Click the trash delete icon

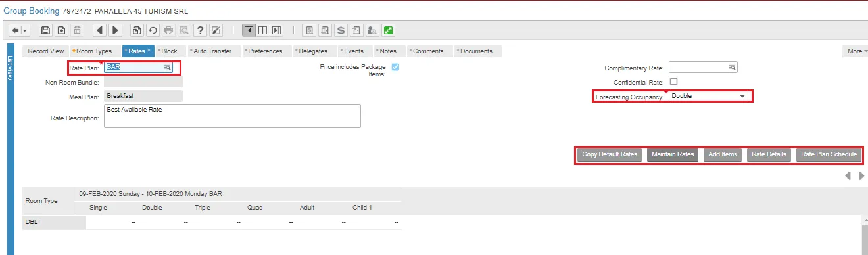coord(78,30)
